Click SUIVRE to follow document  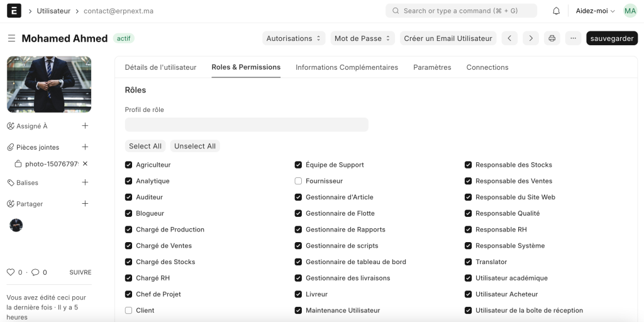point(80,272)
